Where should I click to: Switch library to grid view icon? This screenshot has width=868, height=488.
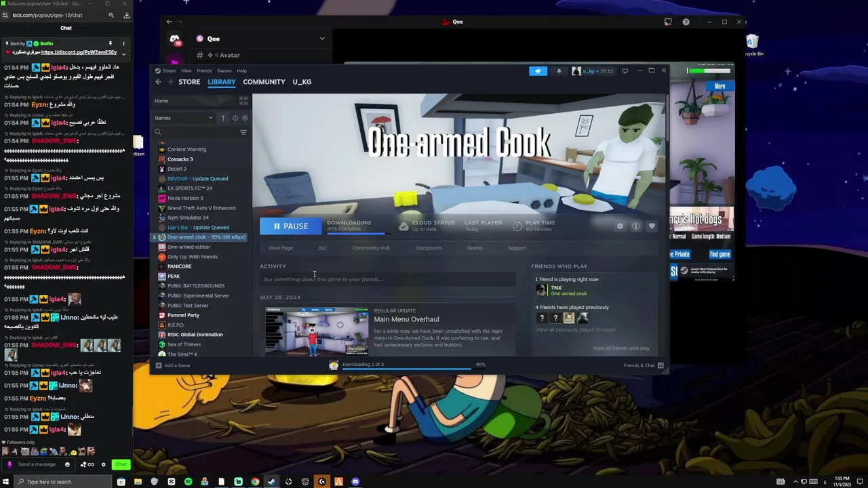tap(243, 101)
